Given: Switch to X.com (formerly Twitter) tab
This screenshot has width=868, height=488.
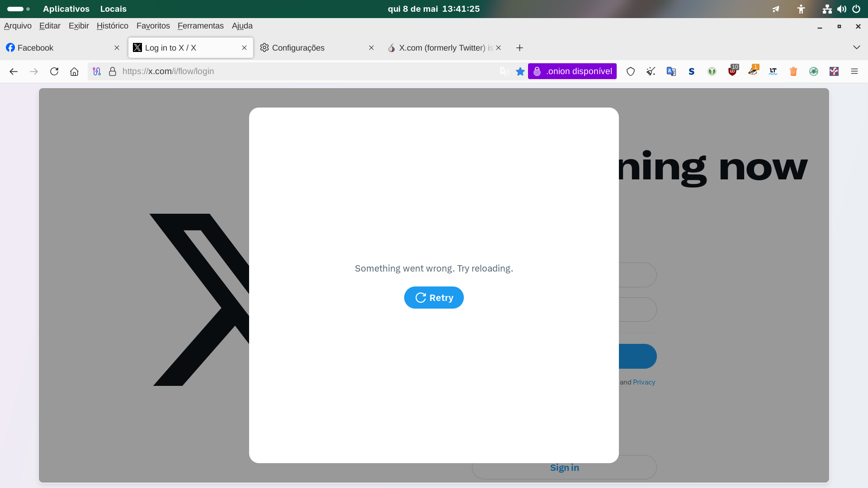Looking at the screenshot, I should 445,48.
